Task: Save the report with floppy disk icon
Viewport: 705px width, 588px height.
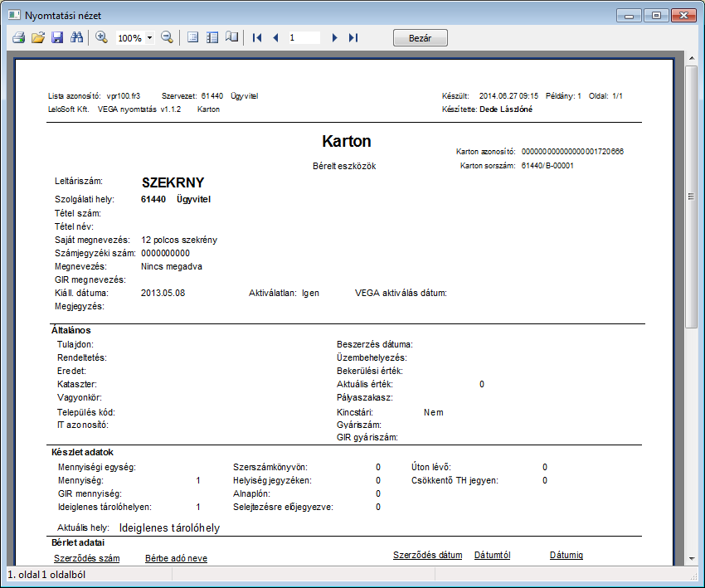Action: tap(57, 38)
